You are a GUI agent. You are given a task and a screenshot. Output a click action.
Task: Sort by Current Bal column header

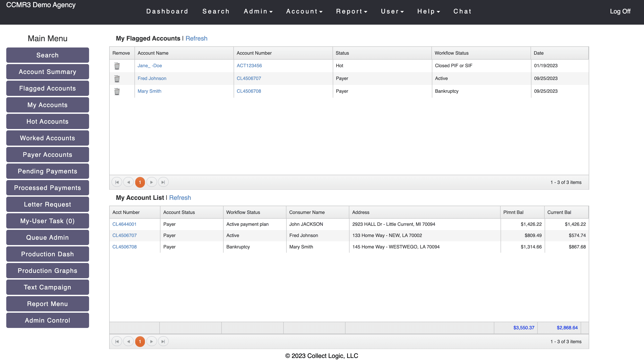(x=559, y=212)
